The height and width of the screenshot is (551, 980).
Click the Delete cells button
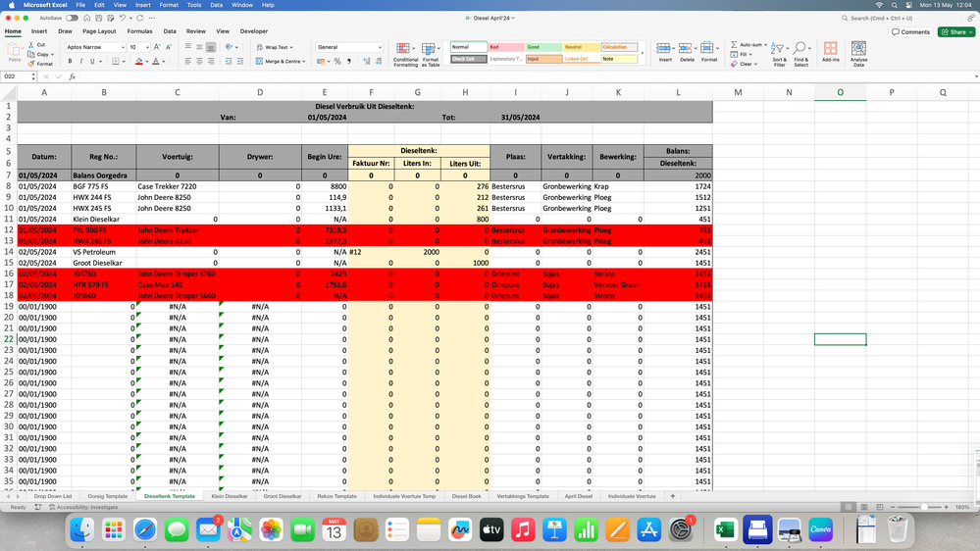(x=687, y=53)
